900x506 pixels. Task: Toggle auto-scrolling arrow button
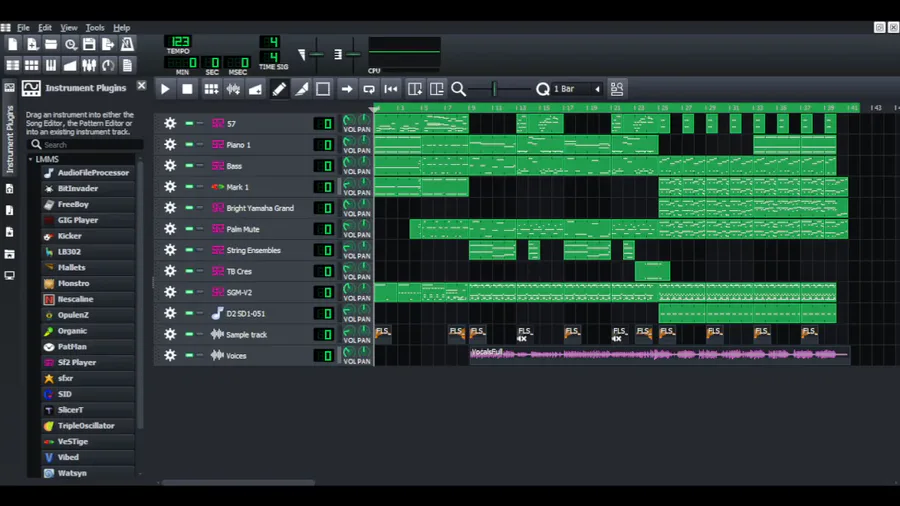click(347, 89)
